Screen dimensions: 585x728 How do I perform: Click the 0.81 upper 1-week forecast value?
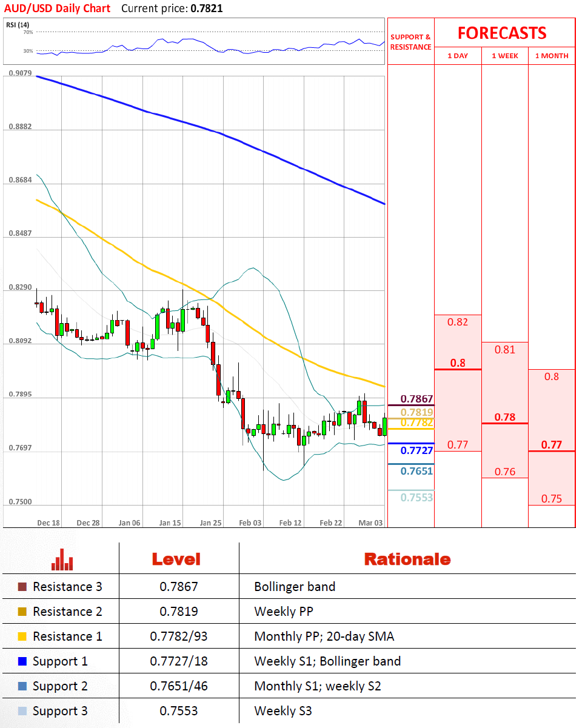point(504,350)
